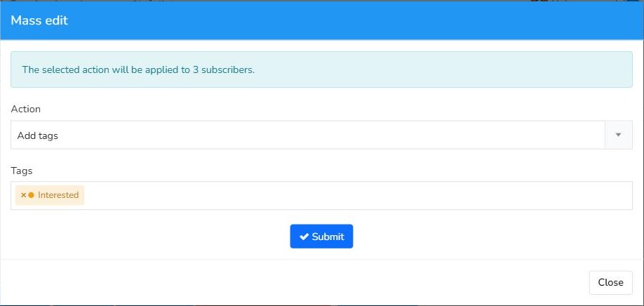
Task: Focus the Tags input field
Action: [321, 196]
